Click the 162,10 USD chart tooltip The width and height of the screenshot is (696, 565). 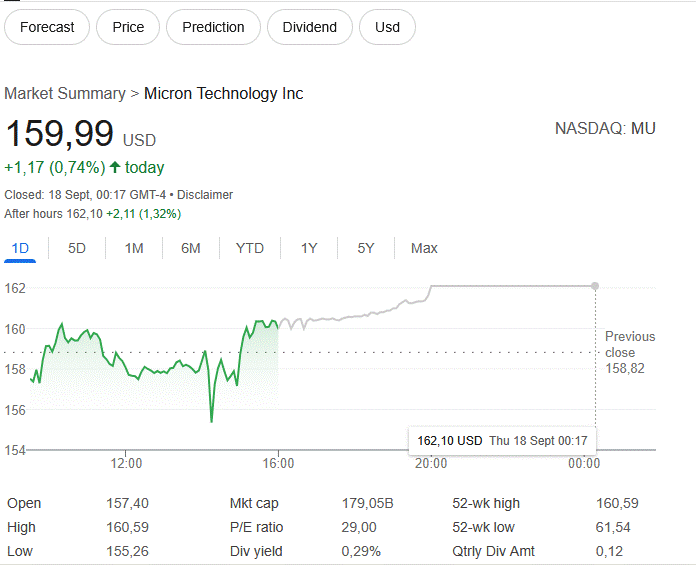point(502,441)
